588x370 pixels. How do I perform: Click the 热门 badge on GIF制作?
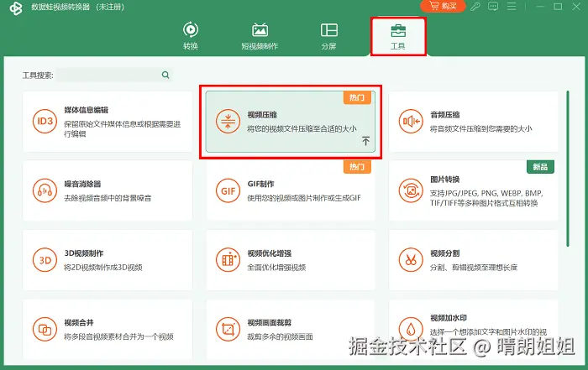357,167
